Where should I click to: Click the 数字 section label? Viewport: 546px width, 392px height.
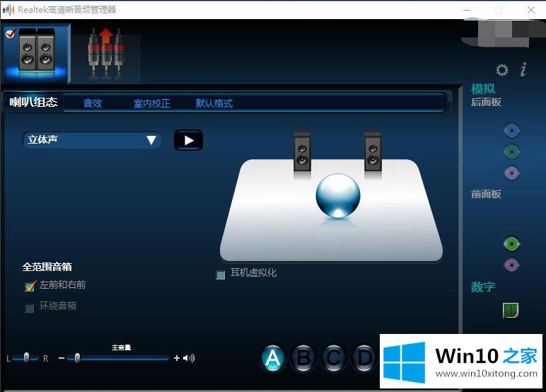point(483,287)
